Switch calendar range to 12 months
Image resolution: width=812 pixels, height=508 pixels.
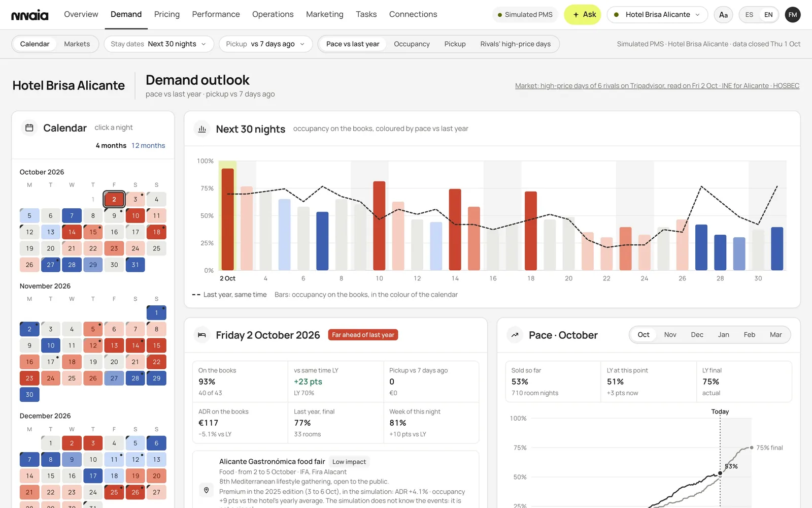pos(148,145)
